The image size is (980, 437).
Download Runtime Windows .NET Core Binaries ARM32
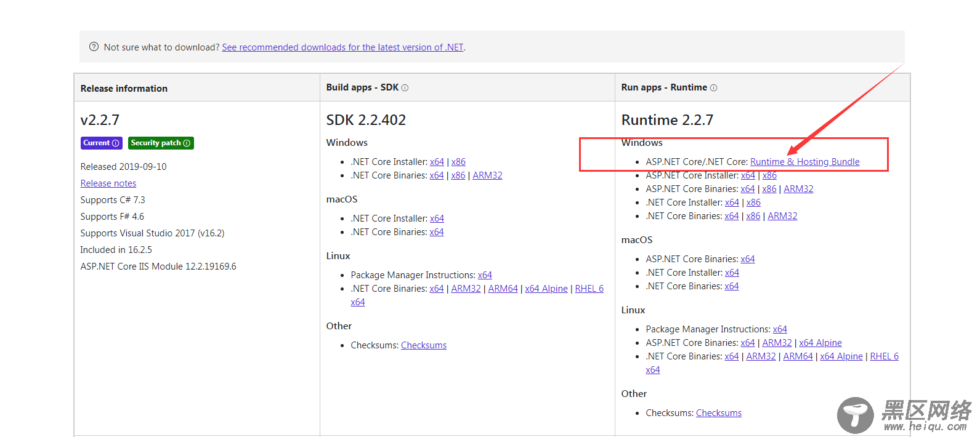(x=782, y=216)
